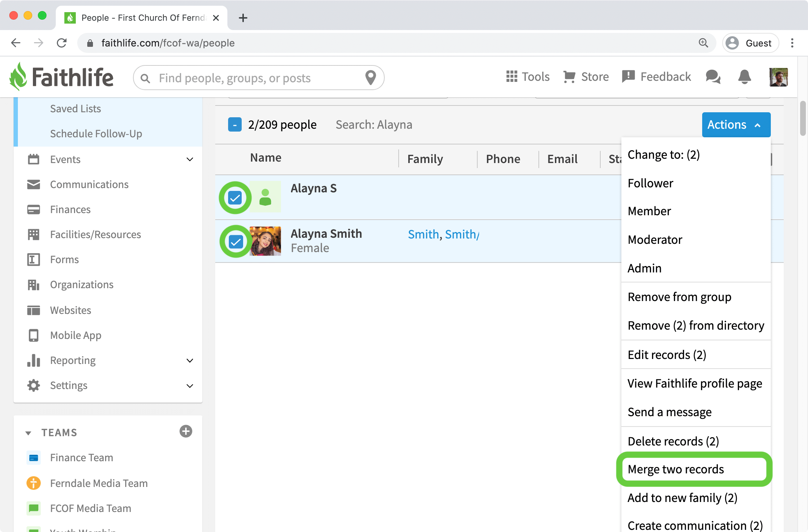Open the Finance Team group
The height and width of the screenshot is (532, 808).
[82, 458]
